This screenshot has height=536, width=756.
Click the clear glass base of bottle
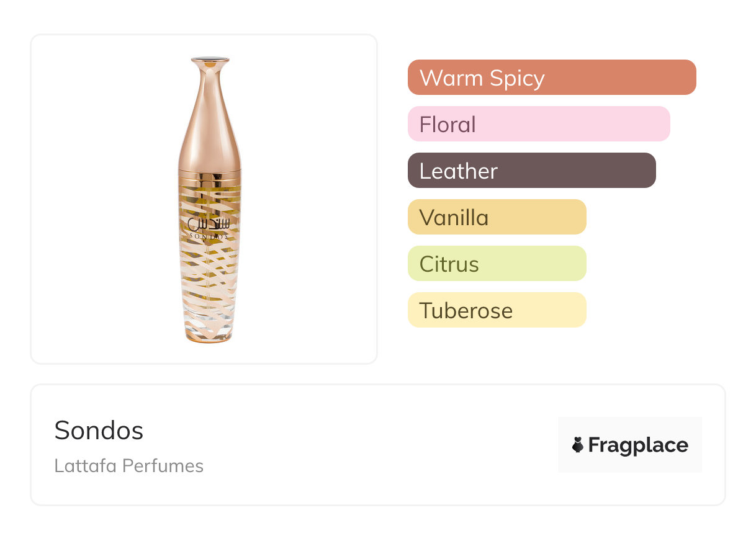click(210, 326)
